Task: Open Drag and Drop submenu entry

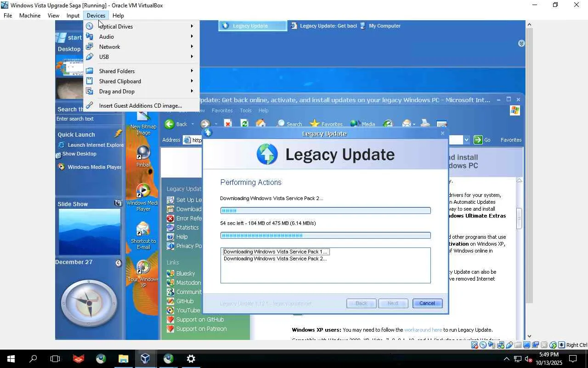Action: tap(141, 91)
